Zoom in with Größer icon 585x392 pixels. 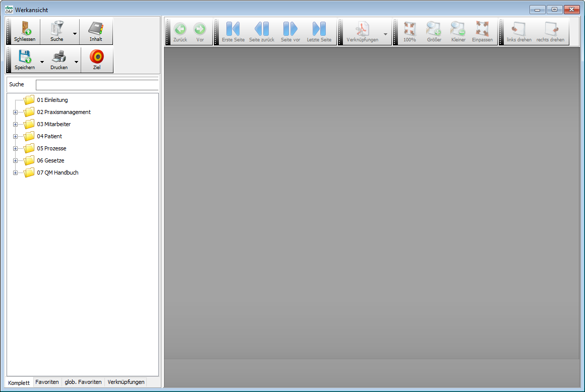(434, 29)
